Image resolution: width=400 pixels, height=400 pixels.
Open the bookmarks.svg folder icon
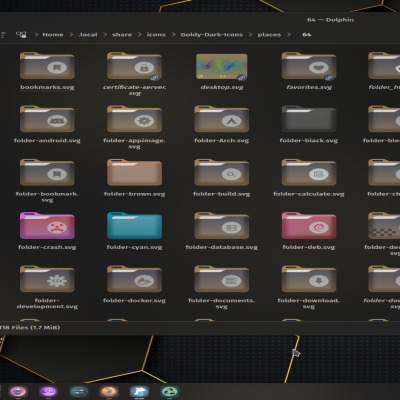click(x=47, y=66)
